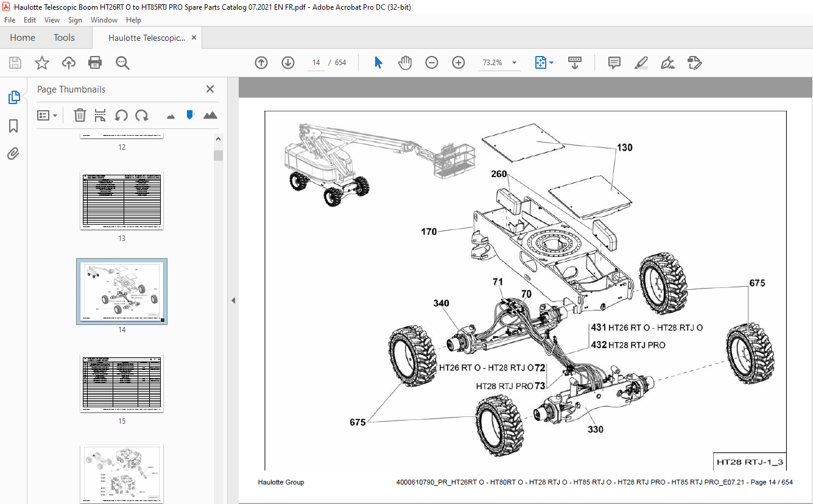Image resolution: width=813 pixels, height=504 pixels.
Task: Open the Window menu
Action: coord(104,20)
